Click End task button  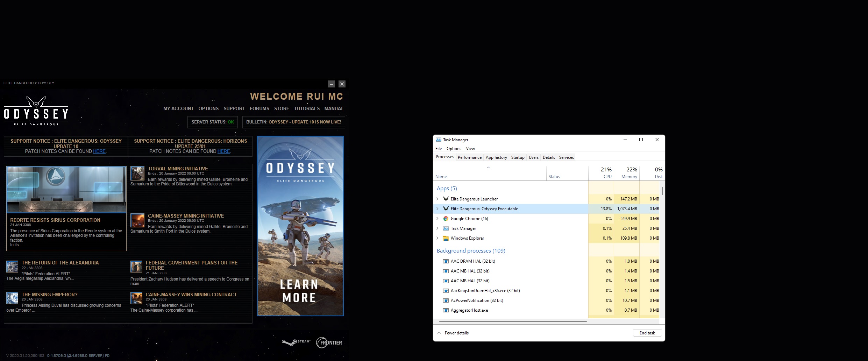point(647,333)
